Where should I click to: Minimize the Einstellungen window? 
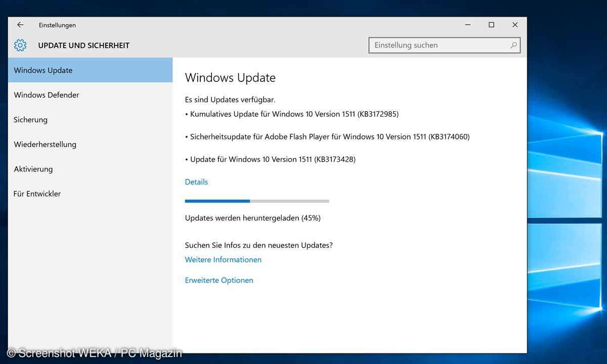click(x=468, y=25)
